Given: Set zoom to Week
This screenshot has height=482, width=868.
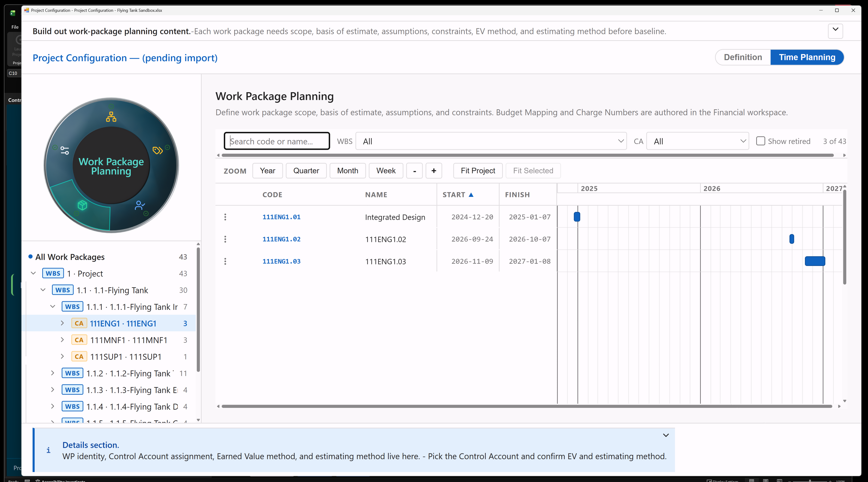Looking at the screenshot, I should coord(386,171).
